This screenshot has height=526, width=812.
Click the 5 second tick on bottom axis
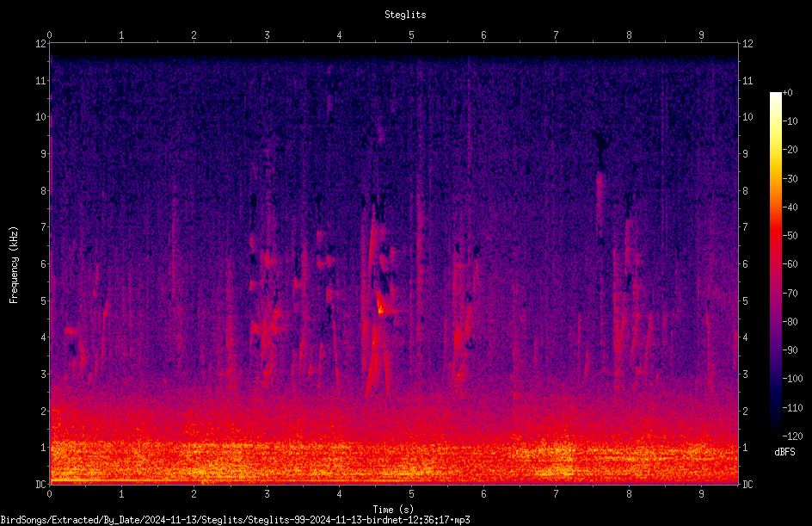click(411, 494)
